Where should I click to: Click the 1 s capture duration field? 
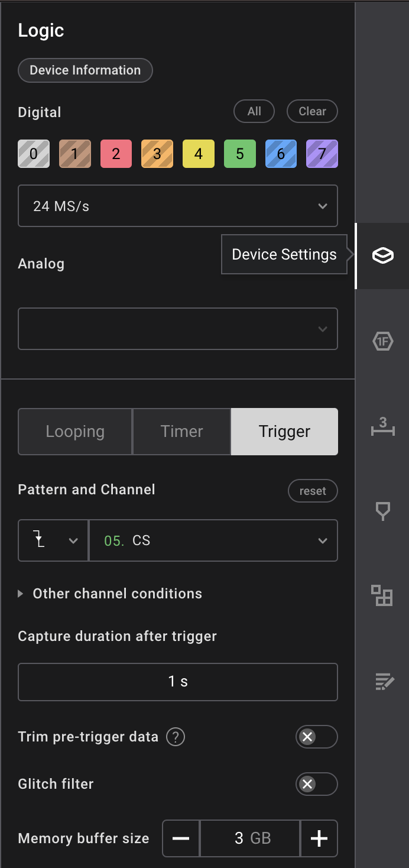(x=177, y=682)
